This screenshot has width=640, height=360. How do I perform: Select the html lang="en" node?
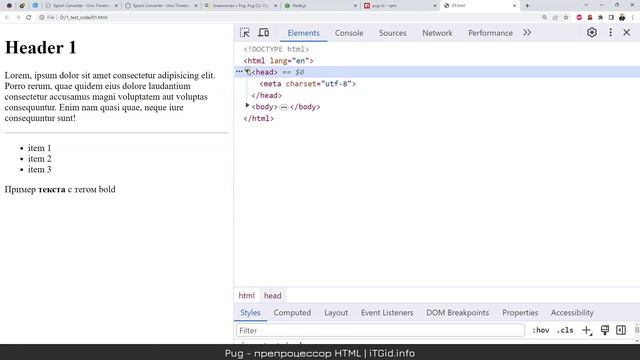pos(278,60)
